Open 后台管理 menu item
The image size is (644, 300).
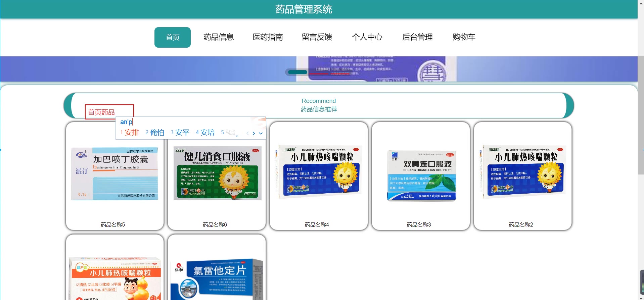tap(417, 37)
